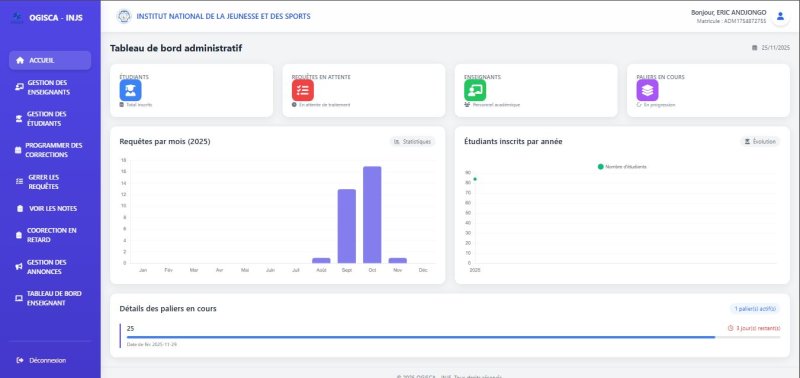The width and height of the screenshot is (800, 378).
Task: Open Gestion des Enseignants menu
Action: pos(50,87)
